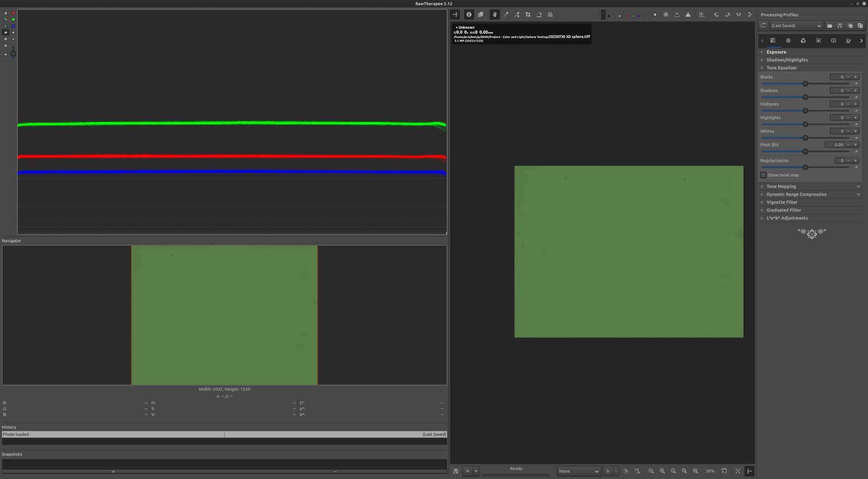Toggle the green histogram channel
The height and width of the screenshot is (479, 868).
13,19
